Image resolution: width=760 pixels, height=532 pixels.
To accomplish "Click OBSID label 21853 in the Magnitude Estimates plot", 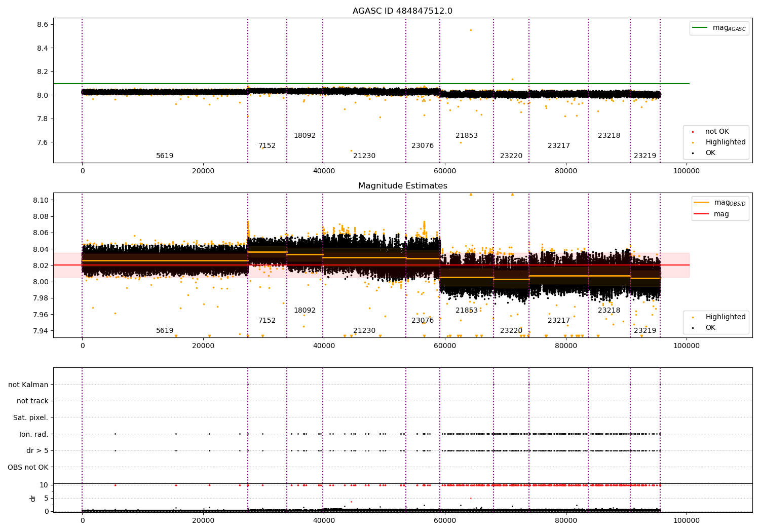I will [467, 311].
